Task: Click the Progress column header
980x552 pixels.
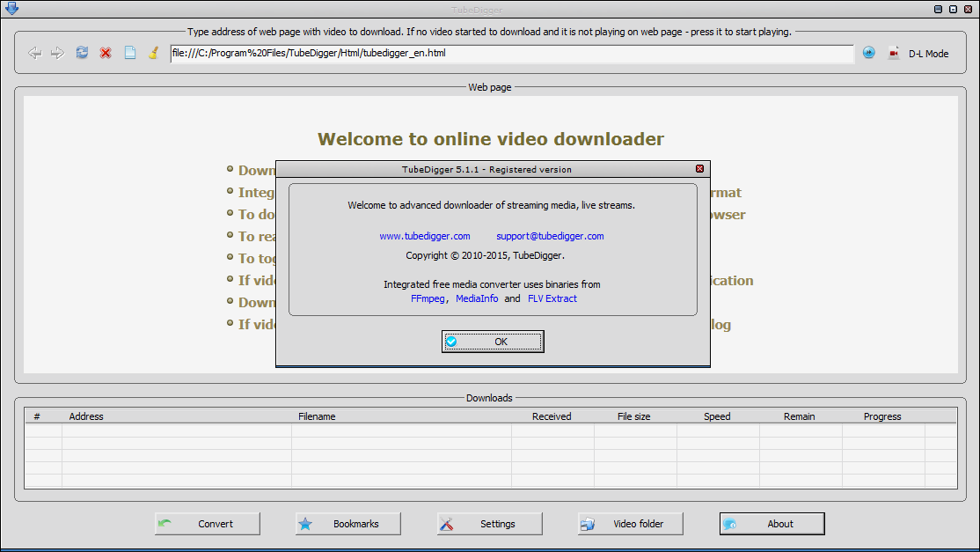Action: click(882, 416)
